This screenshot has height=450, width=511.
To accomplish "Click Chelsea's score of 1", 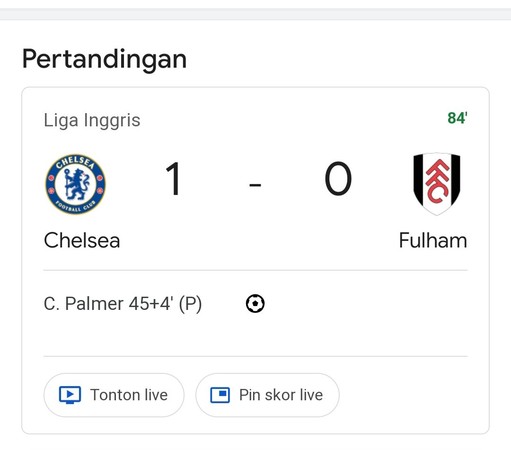I will tap(174, 179).
